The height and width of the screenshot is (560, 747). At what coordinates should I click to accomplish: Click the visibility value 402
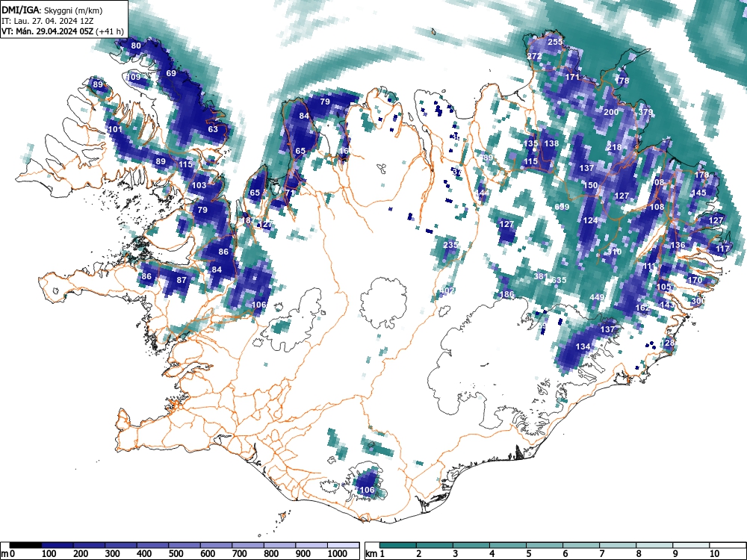(x=447, y=290)
